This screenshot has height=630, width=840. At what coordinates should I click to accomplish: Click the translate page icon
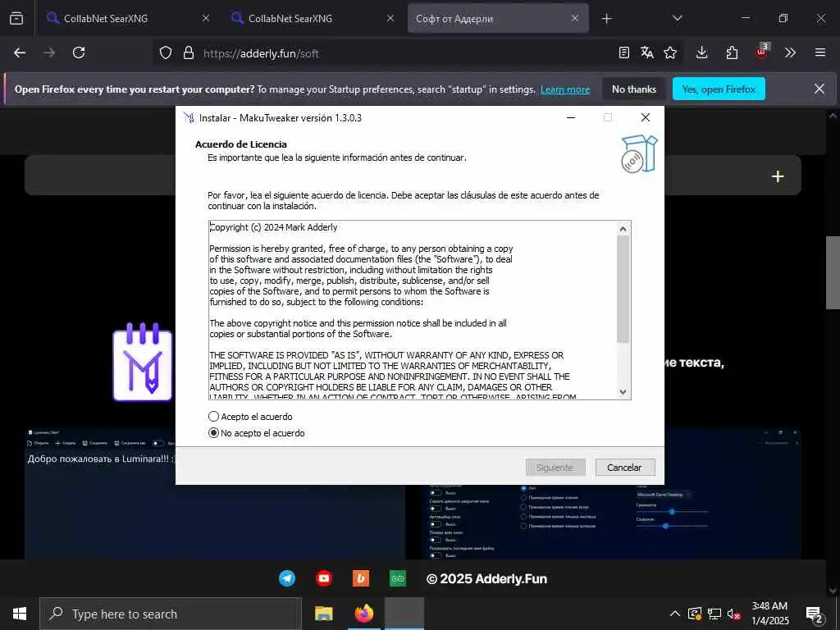pyautogui.click(x=646, y=52)
